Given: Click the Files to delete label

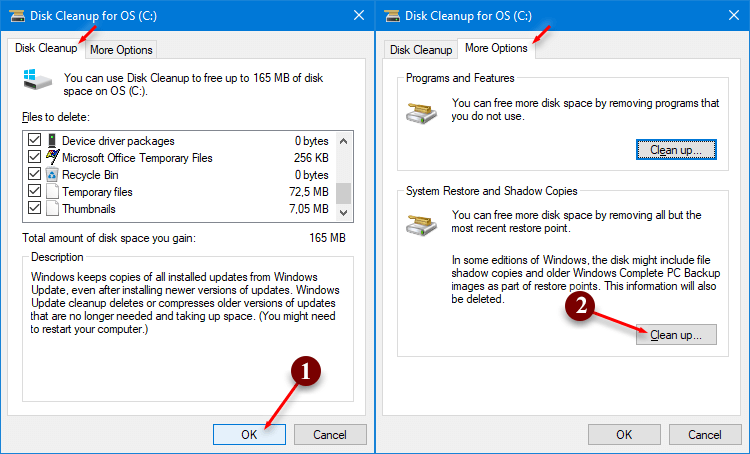Looking at the screenshot, I should (x=56, y=117).
